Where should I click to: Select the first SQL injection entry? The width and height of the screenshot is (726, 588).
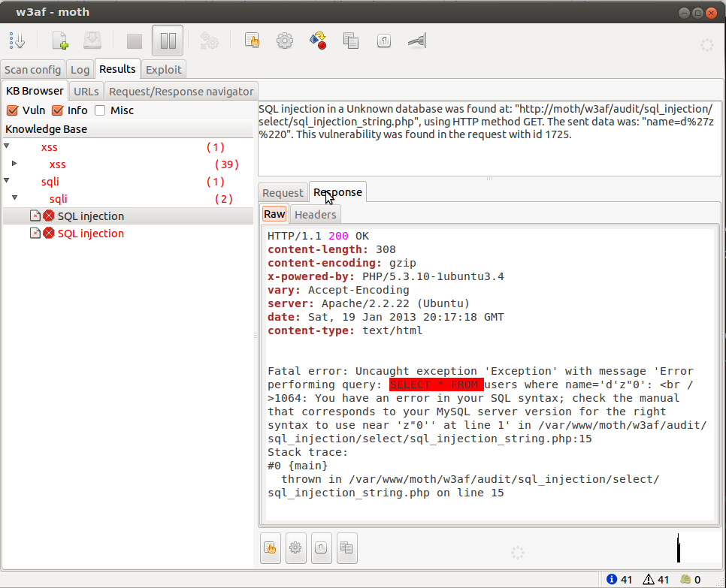(129, 216)
